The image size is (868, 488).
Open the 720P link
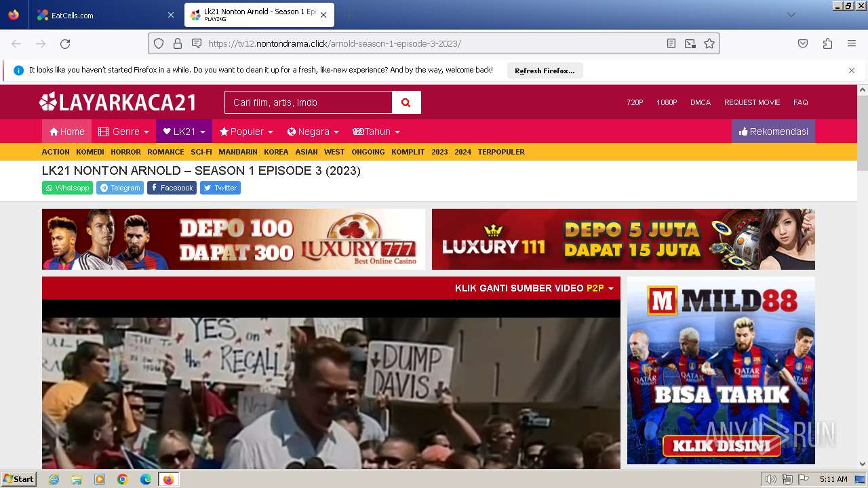click(x=635, y=102)
